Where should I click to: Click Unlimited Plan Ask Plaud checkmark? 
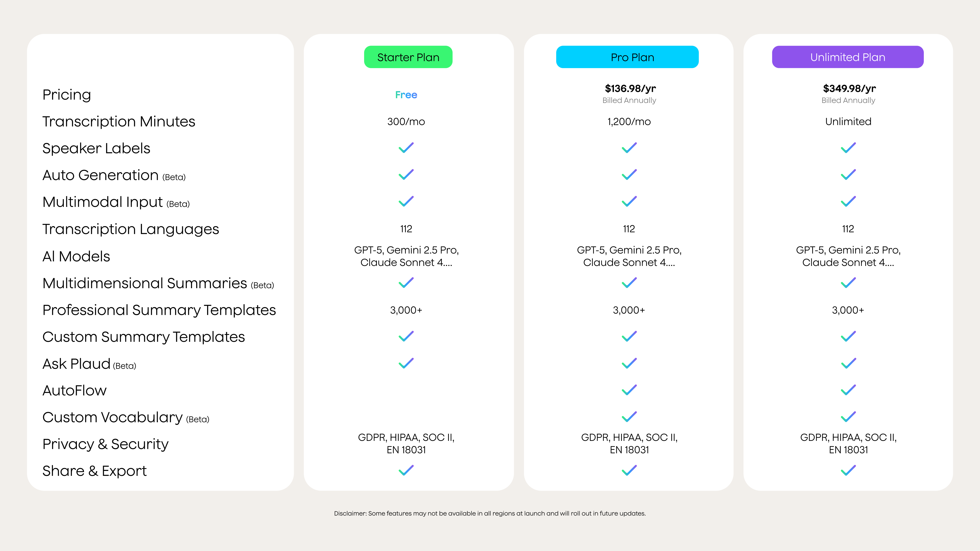pyautogui.click(x=848, y=364)
